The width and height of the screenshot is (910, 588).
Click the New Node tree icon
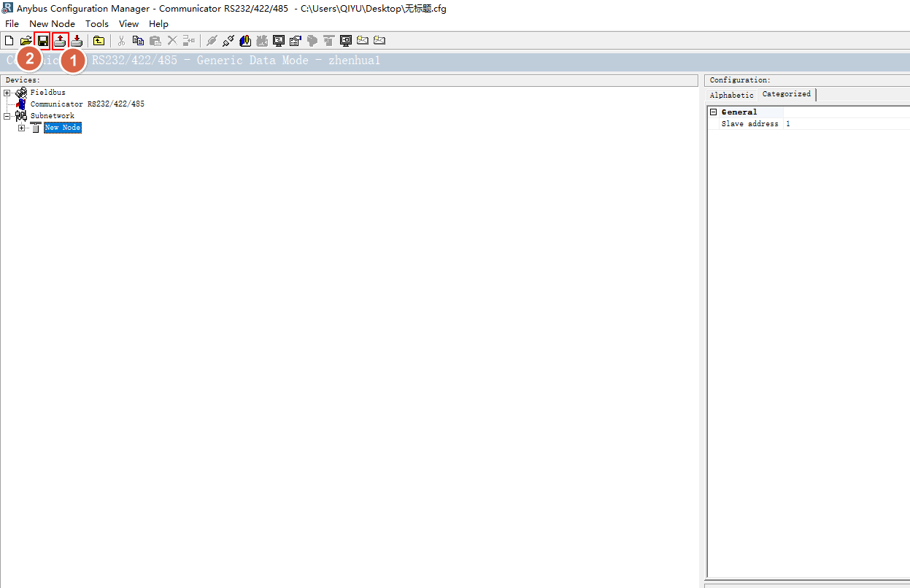[36, 128]
